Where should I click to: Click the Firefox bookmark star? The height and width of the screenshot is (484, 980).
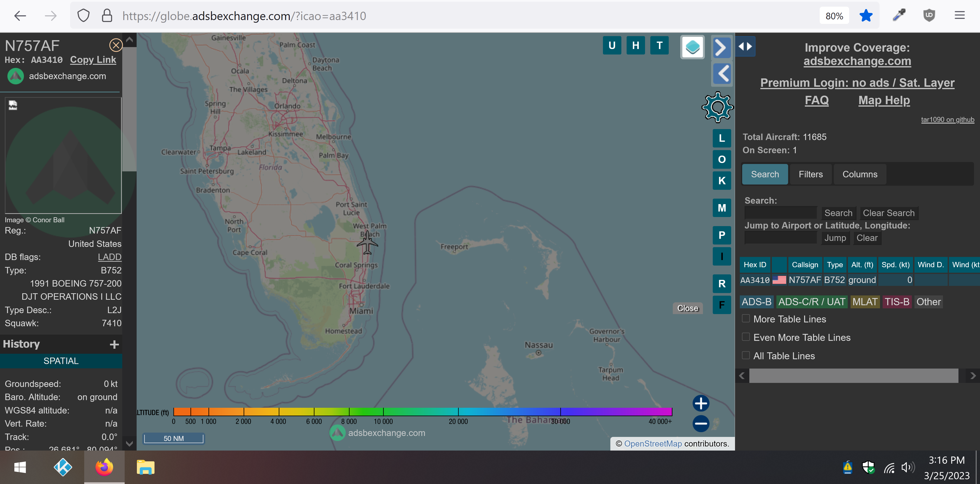click(x=865, y=16)
